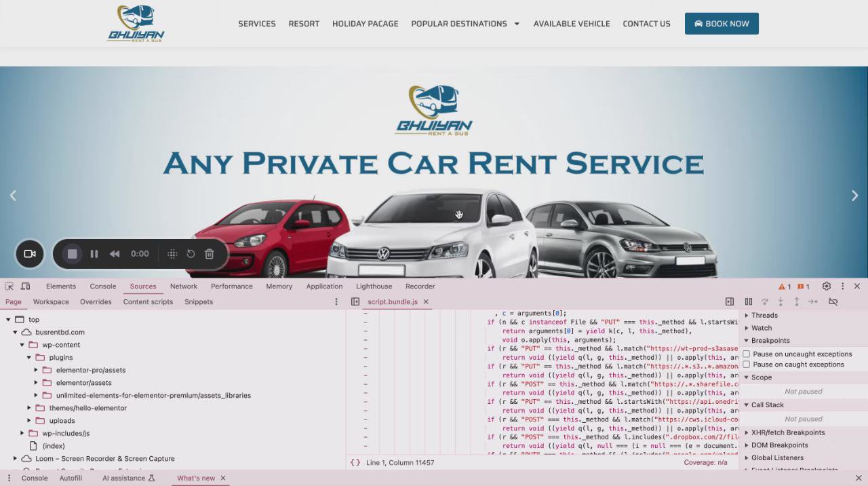Go to next slide arrow

[x=854, y=195]
